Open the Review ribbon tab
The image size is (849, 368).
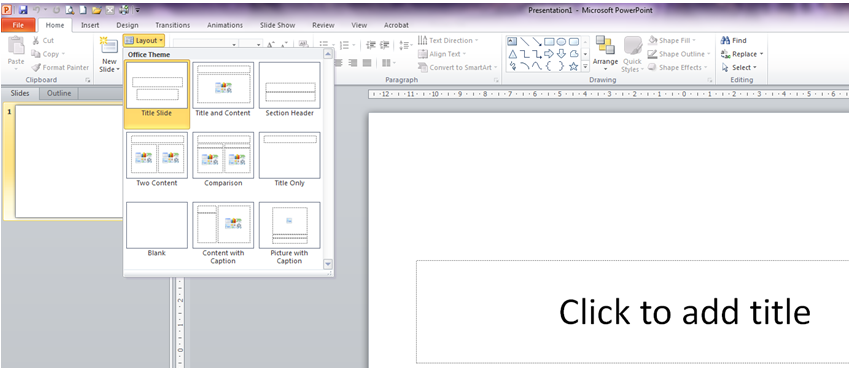[323, 25]
